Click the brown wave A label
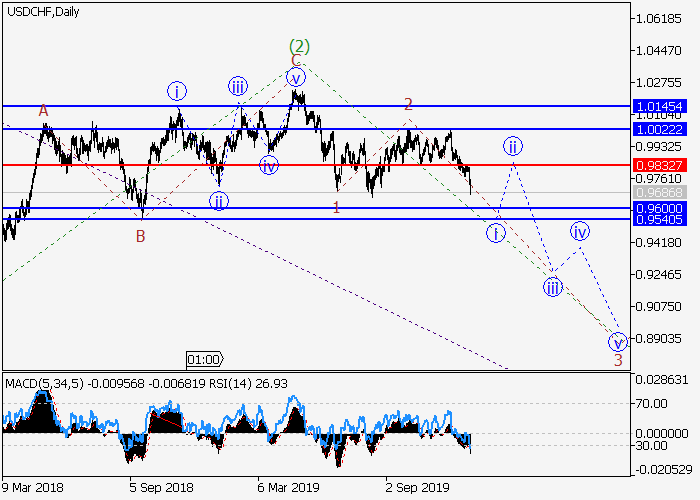The width and height of the screenshot is (700, 500). coord(43,110)
